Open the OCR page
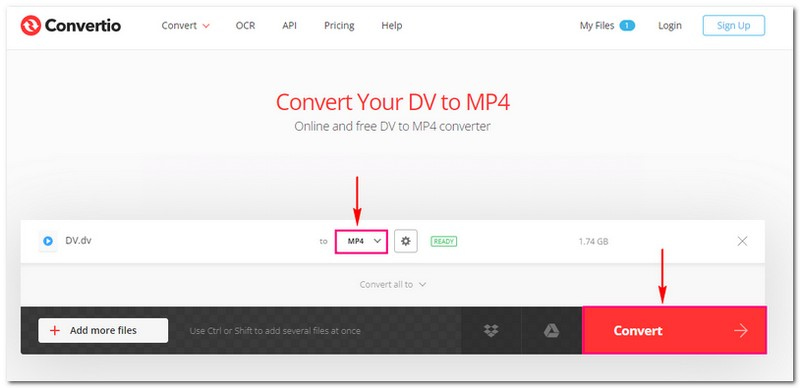The height and width of the screenshot is (388, 800). pos(245,26)
